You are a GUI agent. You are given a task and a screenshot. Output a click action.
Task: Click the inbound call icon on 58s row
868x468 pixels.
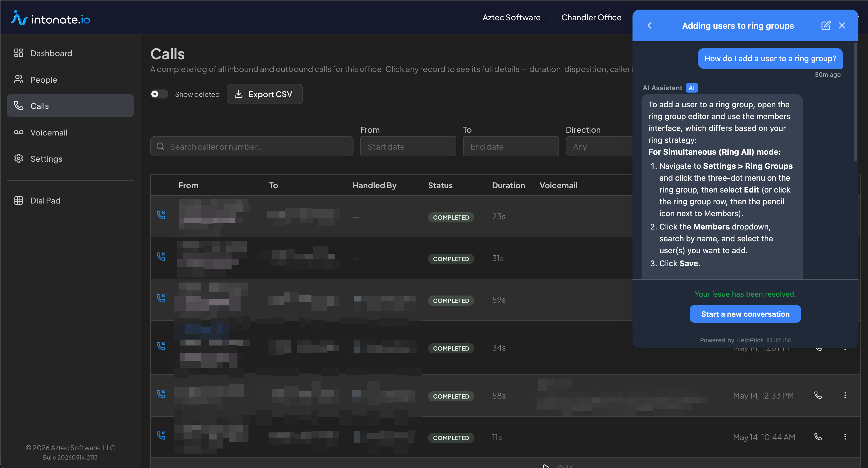pyautogui.click(x=161, y=394)
